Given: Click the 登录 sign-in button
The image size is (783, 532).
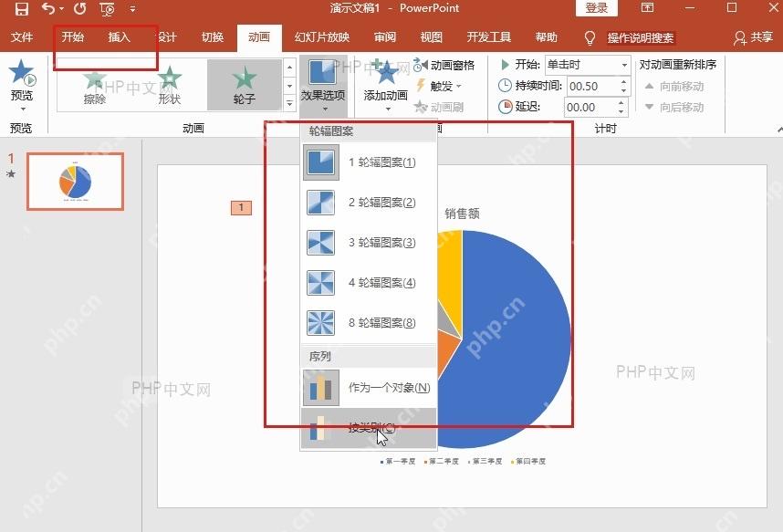Looking at the screenshot, I should click(x=596, y=8).
